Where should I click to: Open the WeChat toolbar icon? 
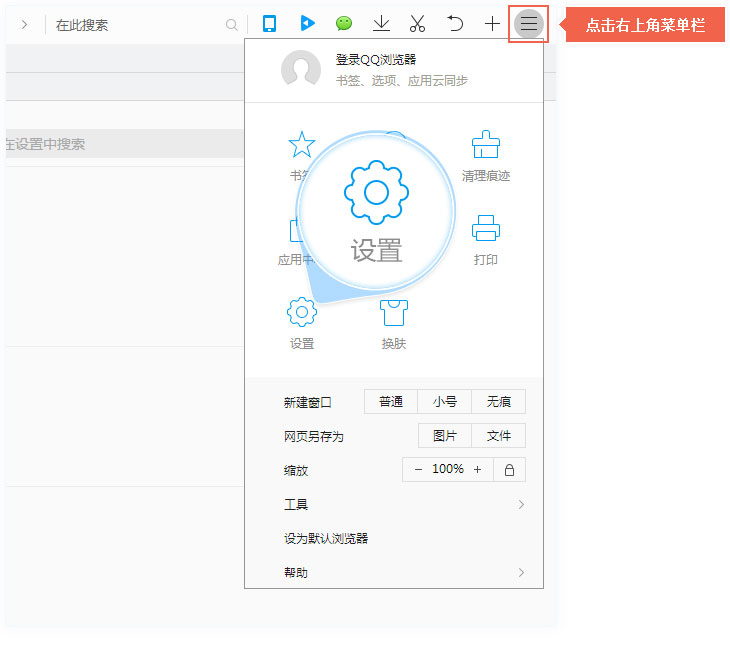(x=344, y=23)
